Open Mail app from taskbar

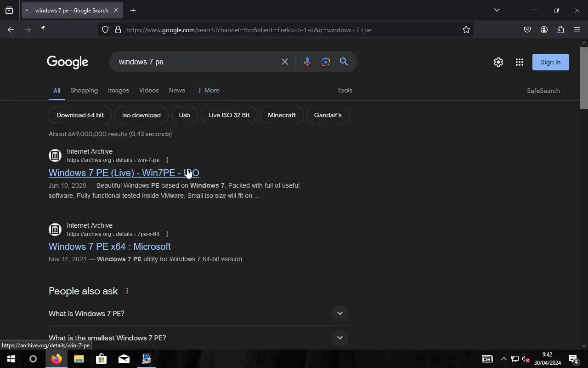pyautogui.click(x=124, y=359)
